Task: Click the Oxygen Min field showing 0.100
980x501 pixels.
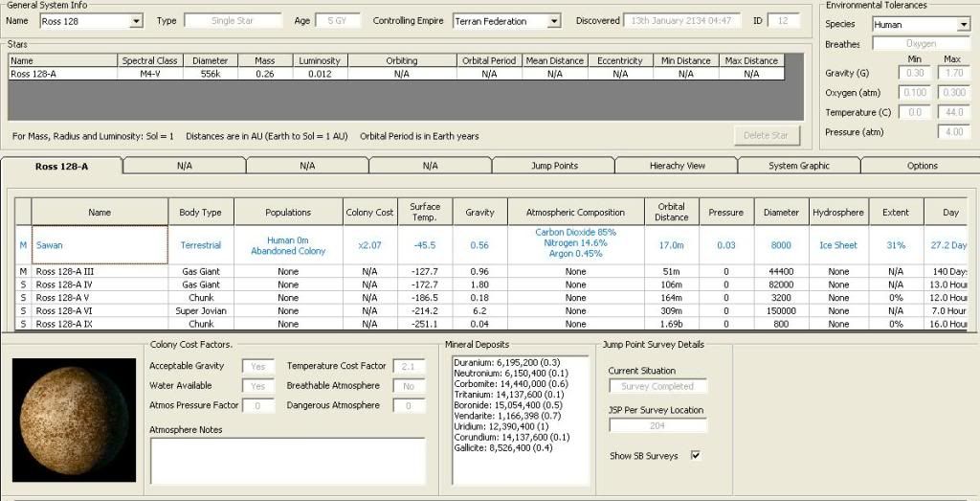Action: click(914, 93)
